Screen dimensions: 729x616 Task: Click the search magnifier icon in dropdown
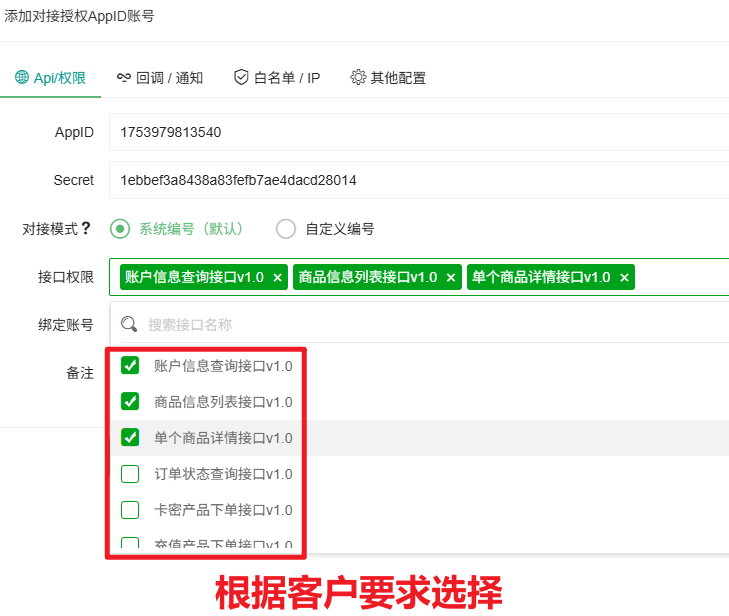(x=128, y=324)
